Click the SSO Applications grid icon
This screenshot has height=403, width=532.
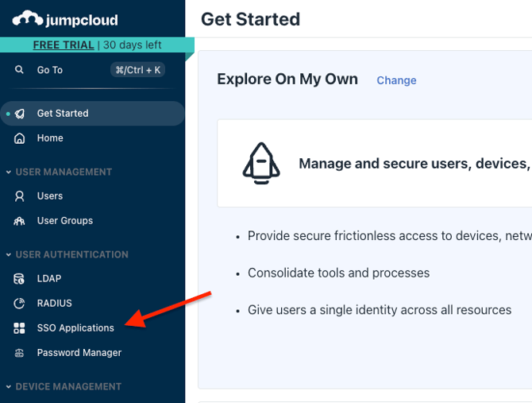point(19,328)
